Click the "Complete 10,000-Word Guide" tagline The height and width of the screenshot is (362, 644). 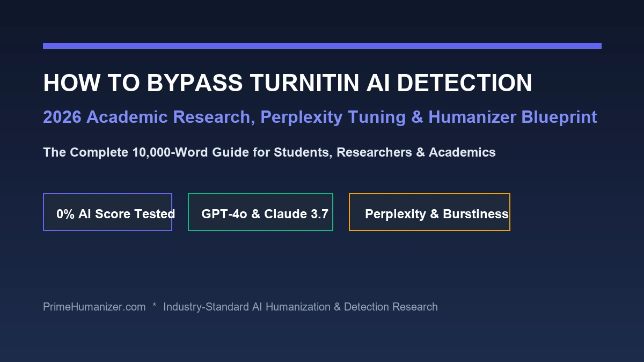tap(269, 152)
